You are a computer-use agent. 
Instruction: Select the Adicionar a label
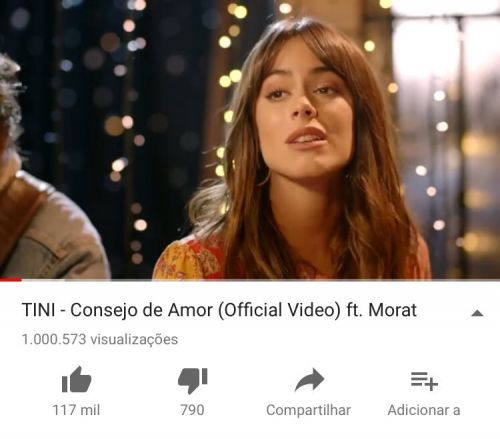[424, 410]
